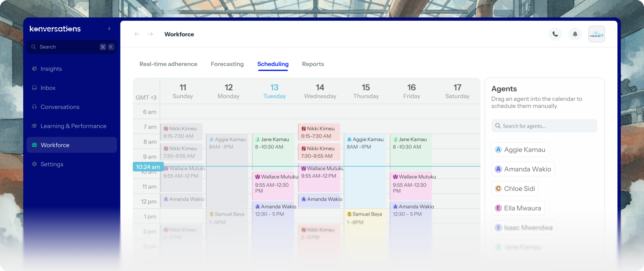Viewport: 644px width, 271px height.
Task: Click the Conversations headset icon
Action: (x=34, y=107)
